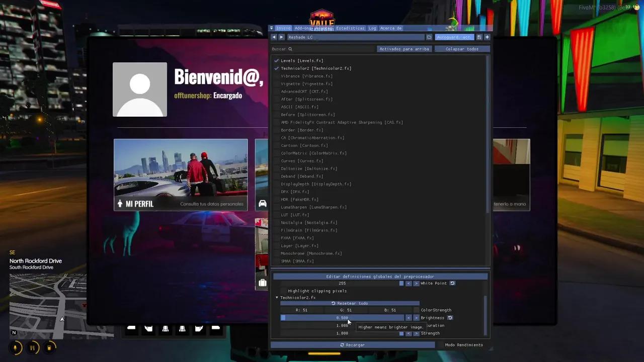Expand the global preprocessor definitions editor
Viewport: 644px width, 362px height.
pos(380,277)
